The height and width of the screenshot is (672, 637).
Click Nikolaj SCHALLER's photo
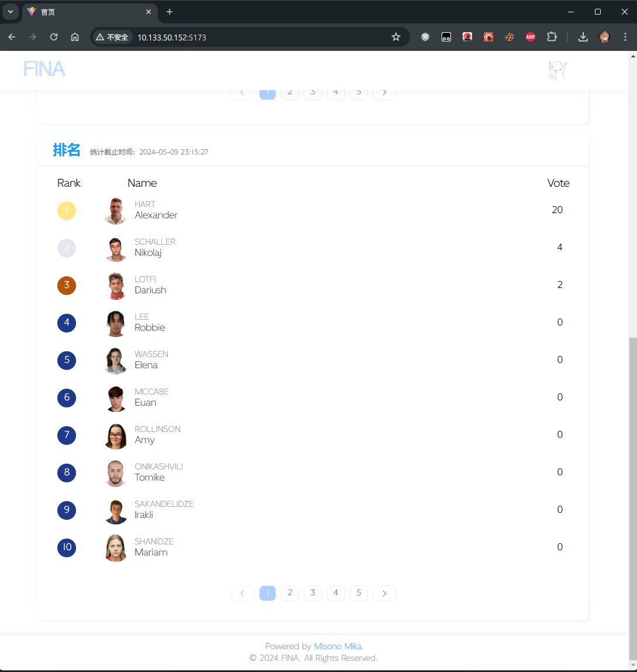pyautogui.click(x=116, y=249)
